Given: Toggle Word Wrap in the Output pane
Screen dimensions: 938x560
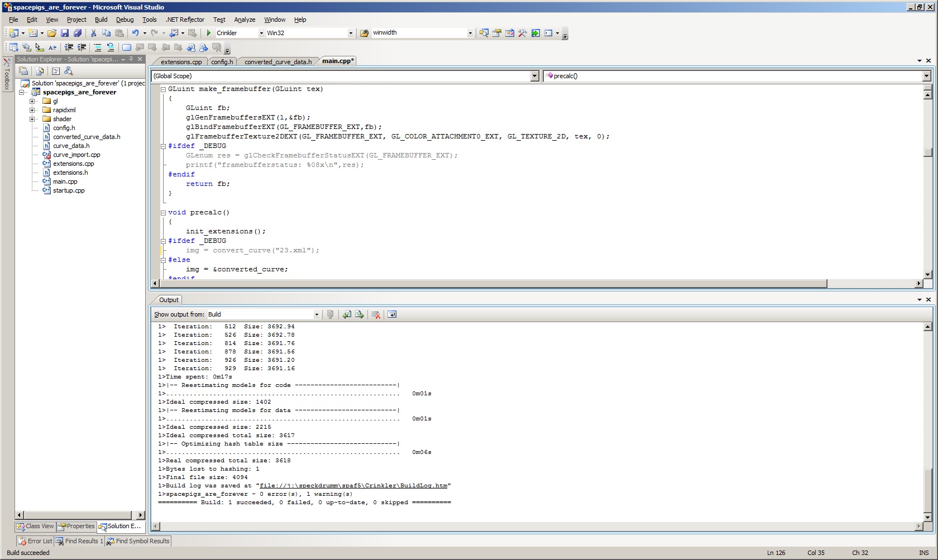Looking at the screenshot, I should click(x=392, y=314).
